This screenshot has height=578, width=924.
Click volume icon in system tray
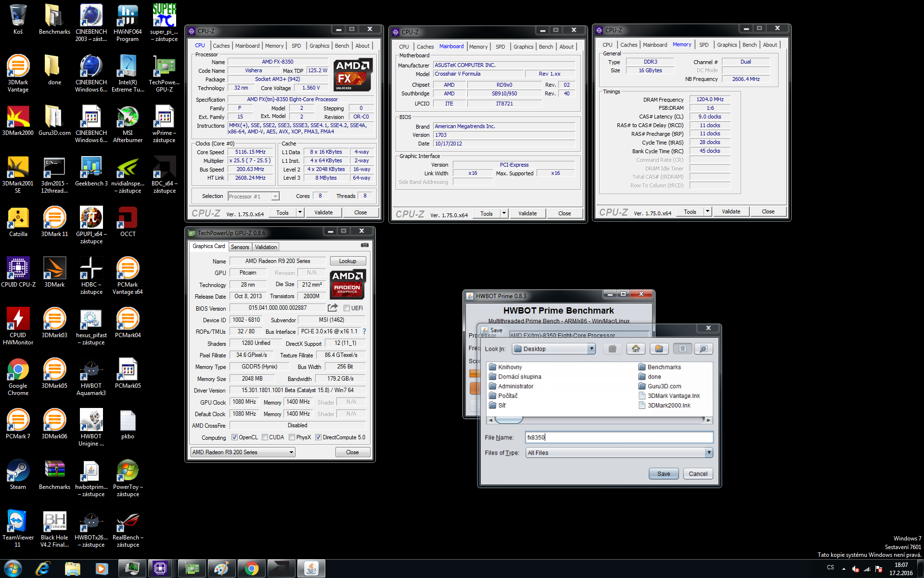coord(855,569)
